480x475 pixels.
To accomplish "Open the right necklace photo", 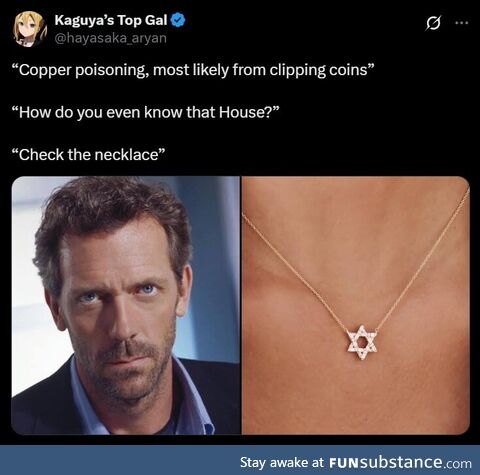I will pyautogui.click(x=356, y=305).
